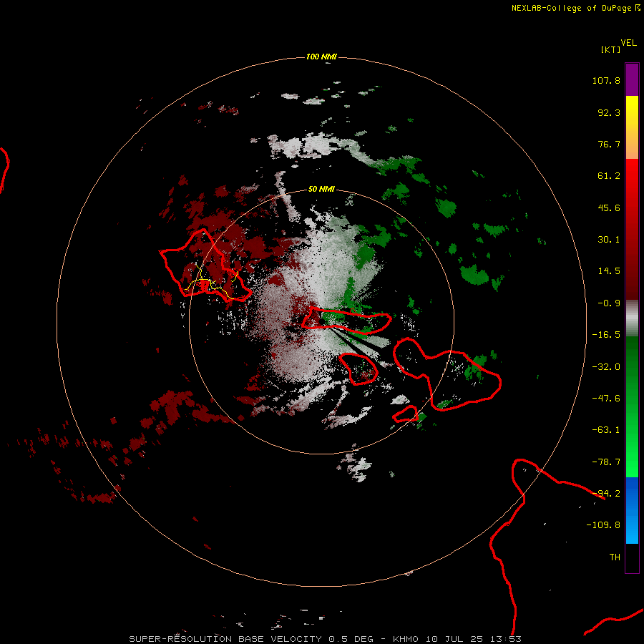Click the TH label on the legend
Image resolution: width=644 pixels, height=644 pixels.
point(615,557)
